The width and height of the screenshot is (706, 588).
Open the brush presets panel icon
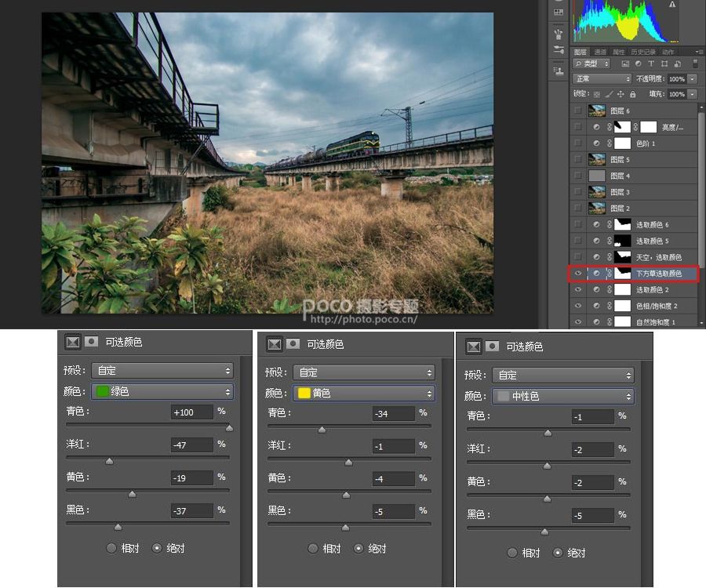(559, 33)
